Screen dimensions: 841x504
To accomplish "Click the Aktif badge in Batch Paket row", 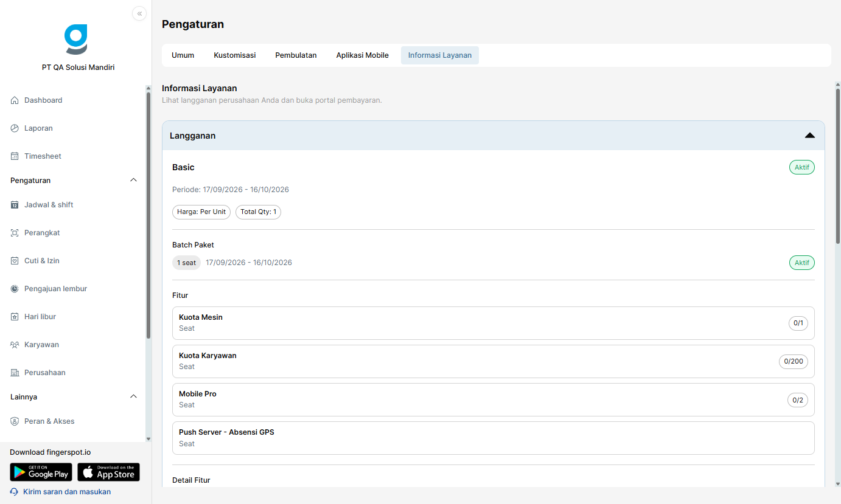I will pyautogui.click(x=802, y=263).
